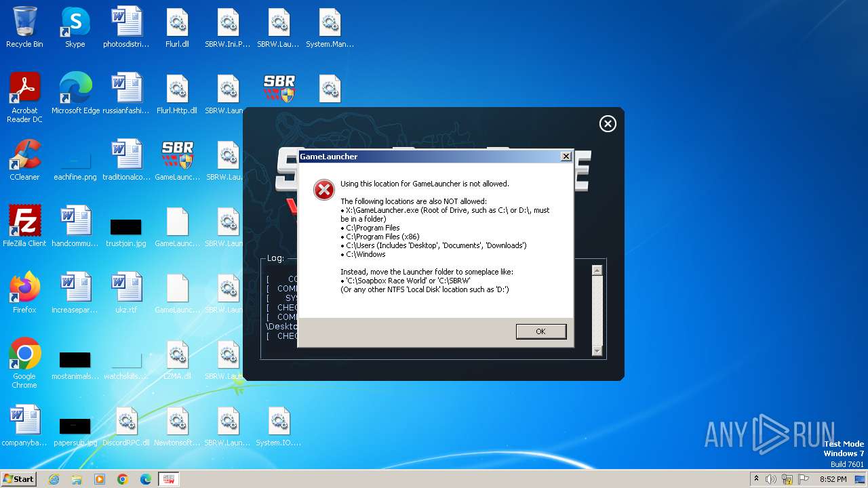This screenshot has width=868, height=488.
Task: Open the volume control in tray
Action: pos(771,479)
